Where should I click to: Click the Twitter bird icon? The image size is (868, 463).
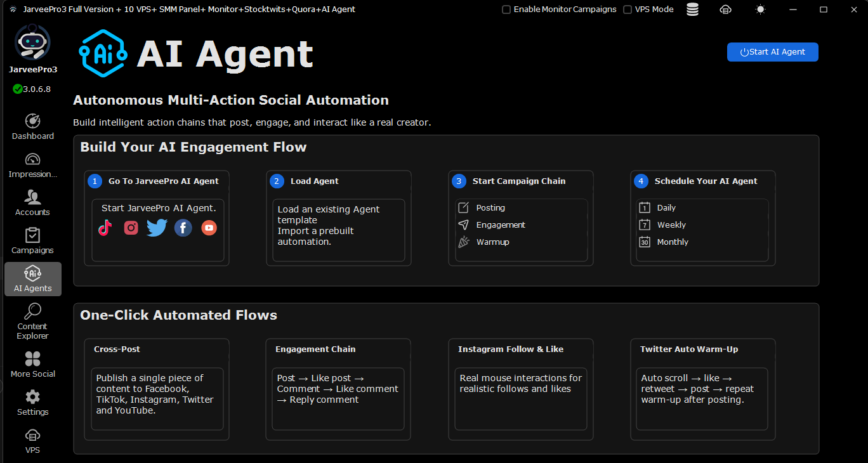157,228
